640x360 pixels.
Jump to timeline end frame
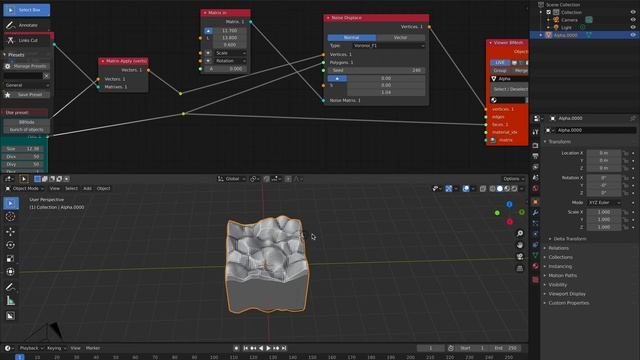pos(284,348)
